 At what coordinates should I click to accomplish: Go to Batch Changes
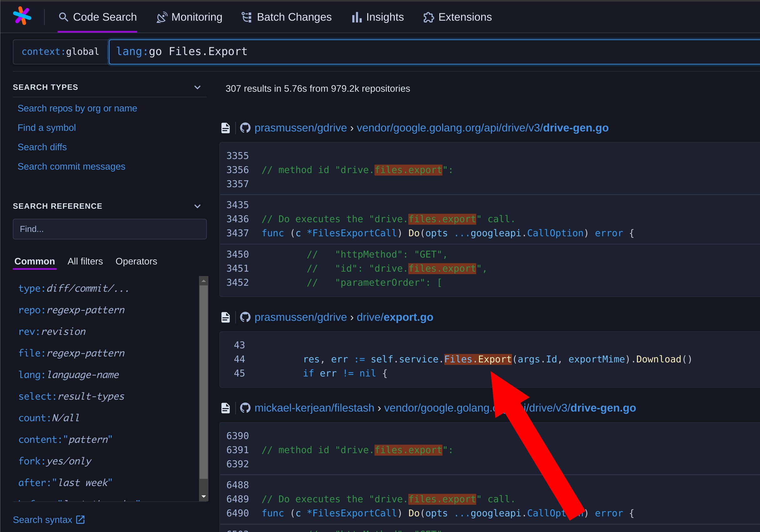[286, 17]
